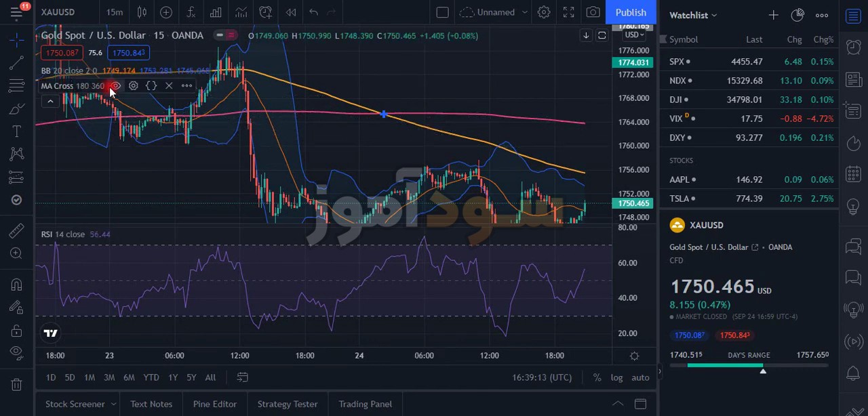
Task: Open the Text Notes tab
Action: [151, 404]
